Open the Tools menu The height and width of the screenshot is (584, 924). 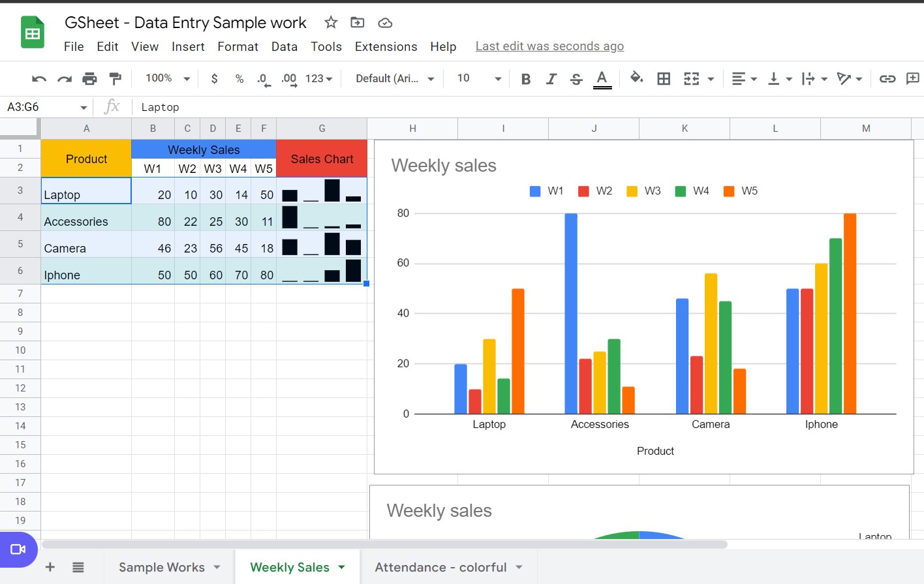326,46
